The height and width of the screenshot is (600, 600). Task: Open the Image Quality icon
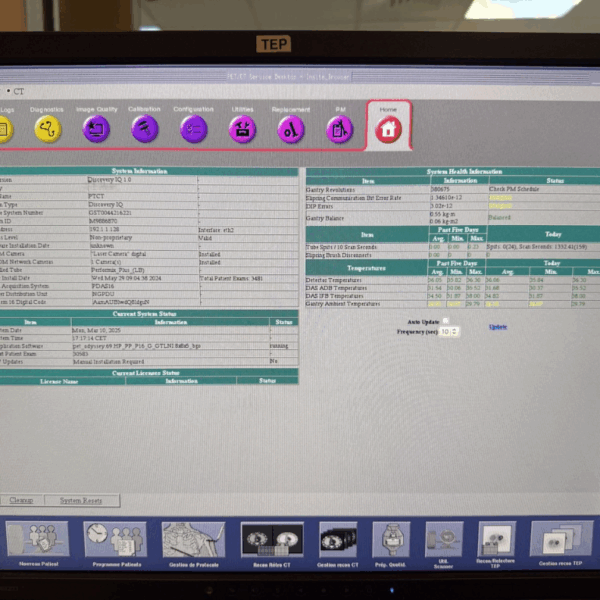tap(96, 129)
